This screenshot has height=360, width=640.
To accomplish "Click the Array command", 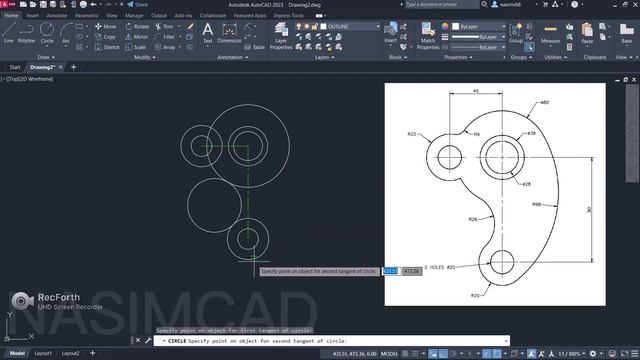I will pyautogui.click(x=165, y=47).
